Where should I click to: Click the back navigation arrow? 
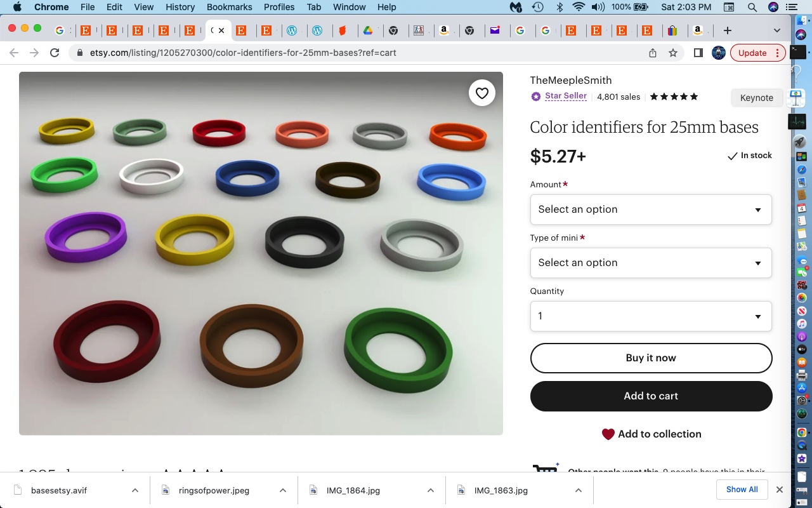(x=14, y=53)
